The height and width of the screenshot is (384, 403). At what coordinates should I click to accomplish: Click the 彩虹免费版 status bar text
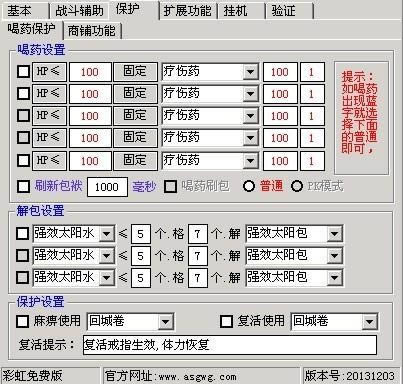coord(33,376)
